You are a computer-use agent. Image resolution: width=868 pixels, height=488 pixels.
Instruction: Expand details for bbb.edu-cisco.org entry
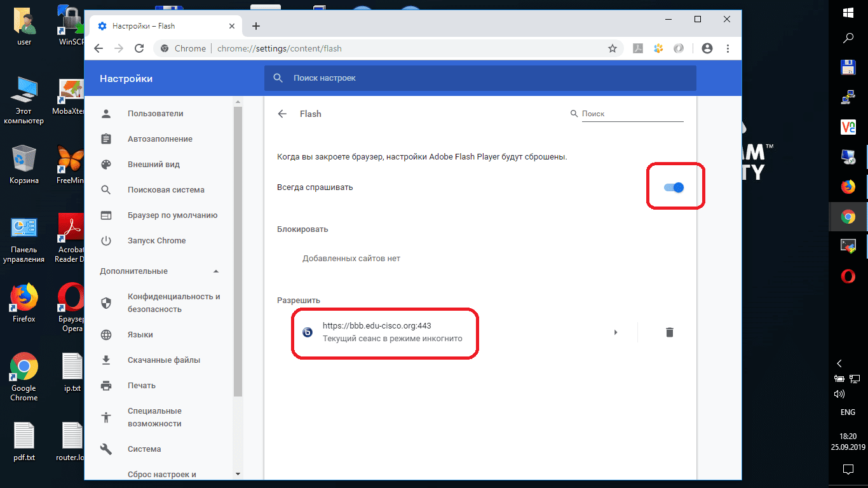615,332
